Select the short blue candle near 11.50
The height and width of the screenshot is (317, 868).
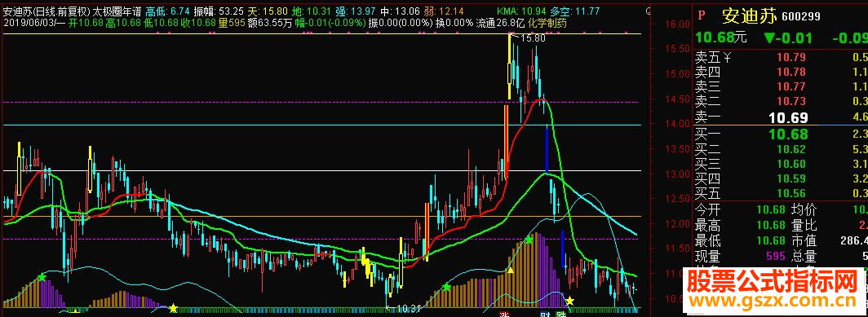pyautogui.click(x=563, y=249)
